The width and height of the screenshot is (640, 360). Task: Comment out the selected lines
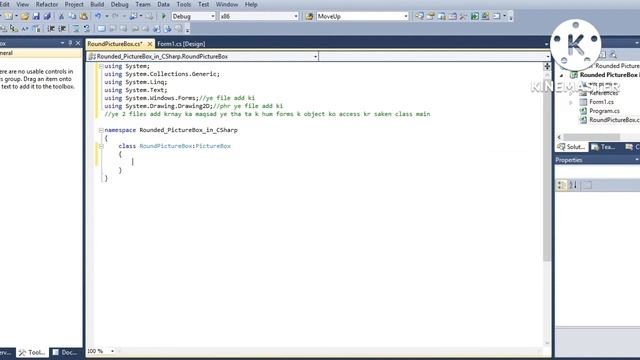[x=76, y=29]
